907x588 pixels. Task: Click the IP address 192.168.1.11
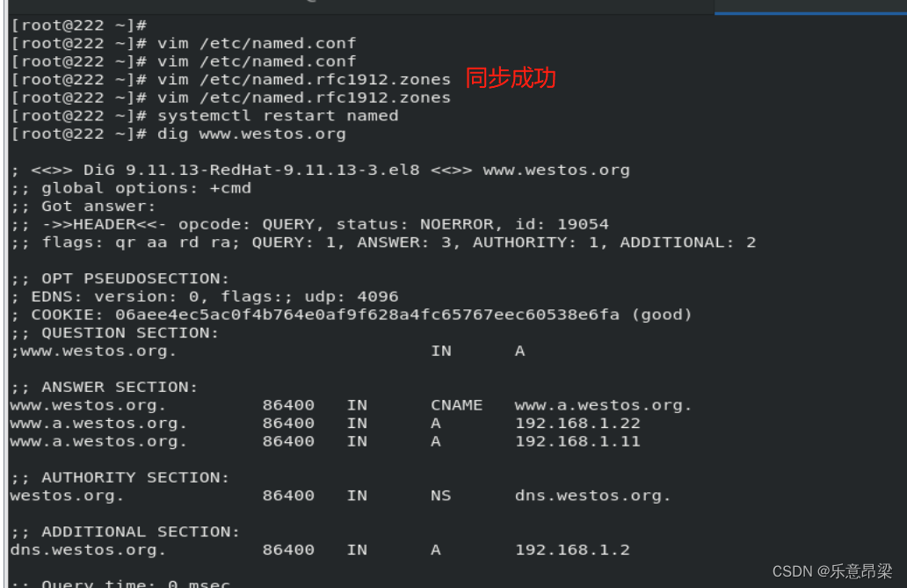578,441
